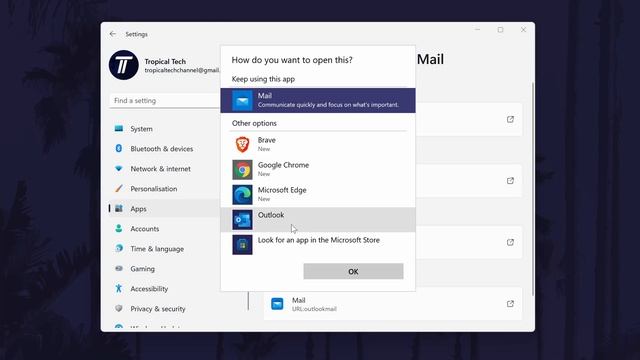The image size is (640, 360).
Task: Open external link icon in URL:outlookmail row
Action: 510,304
